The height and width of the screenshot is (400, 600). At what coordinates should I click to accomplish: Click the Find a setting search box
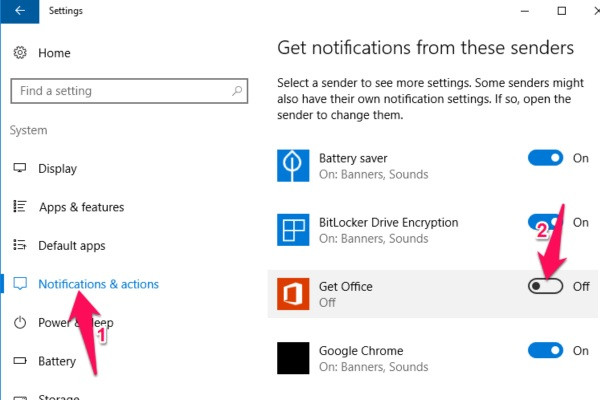[x=129, y=91]
